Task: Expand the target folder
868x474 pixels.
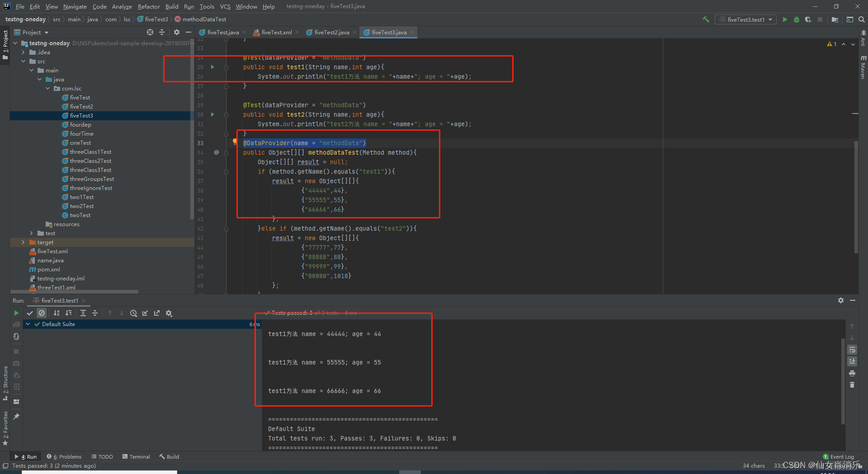Action: [x=23, y=242]
